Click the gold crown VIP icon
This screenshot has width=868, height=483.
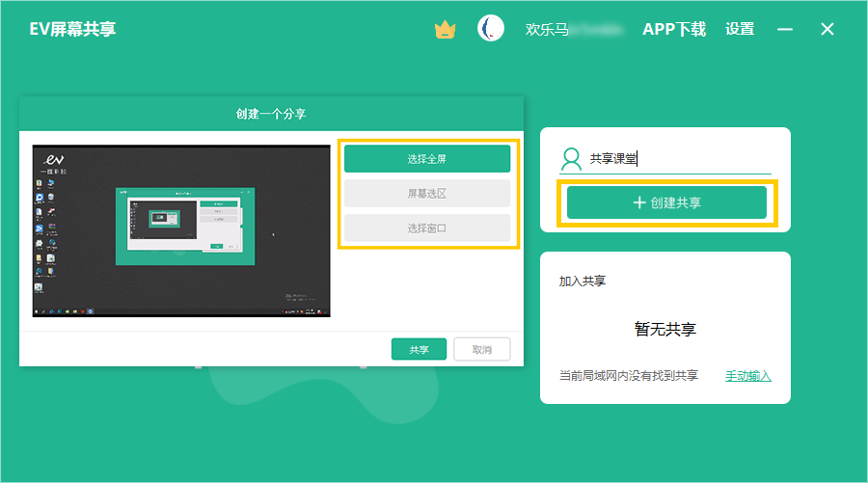point(445,29)
